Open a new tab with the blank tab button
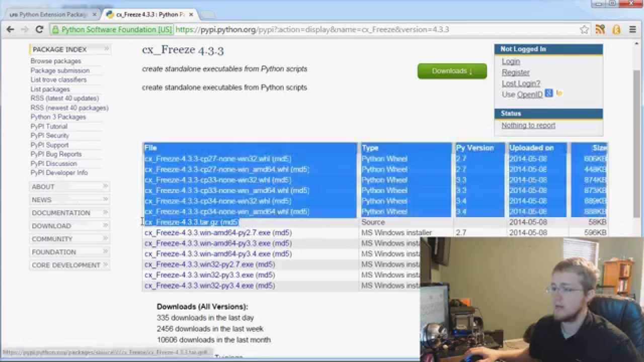The height and width of the screenshot is (362, 644). click(x=207, y=15)
